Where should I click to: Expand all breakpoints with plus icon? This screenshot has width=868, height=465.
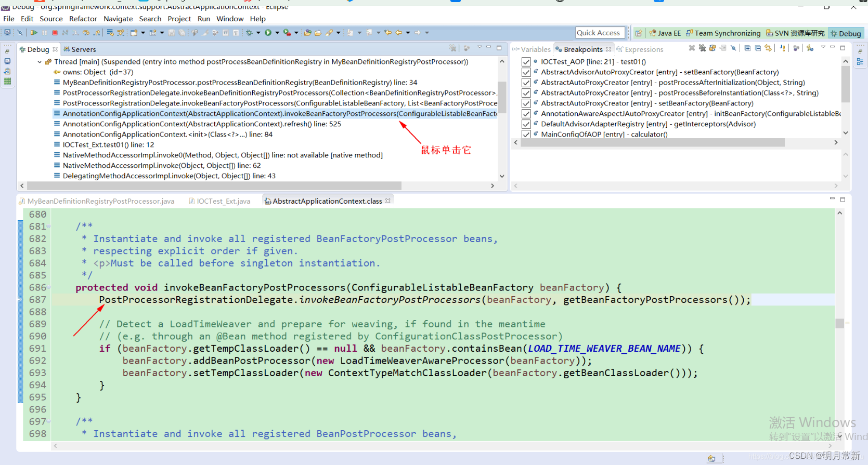[x=747, y=48]
